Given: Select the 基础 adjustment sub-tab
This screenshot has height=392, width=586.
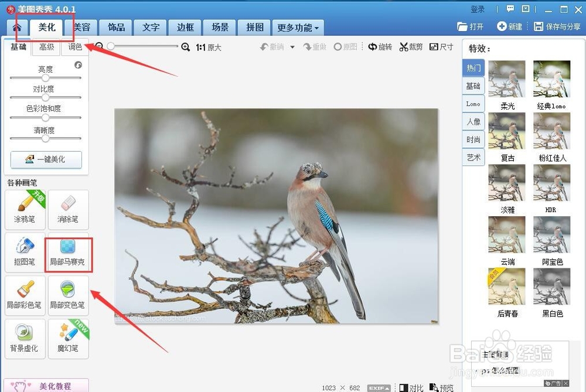Looking at the screenshot, I should click(18, 47).
